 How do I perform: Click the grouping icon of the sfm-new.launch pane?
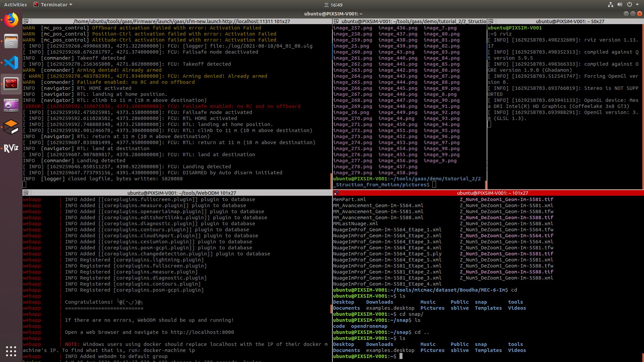26,21
